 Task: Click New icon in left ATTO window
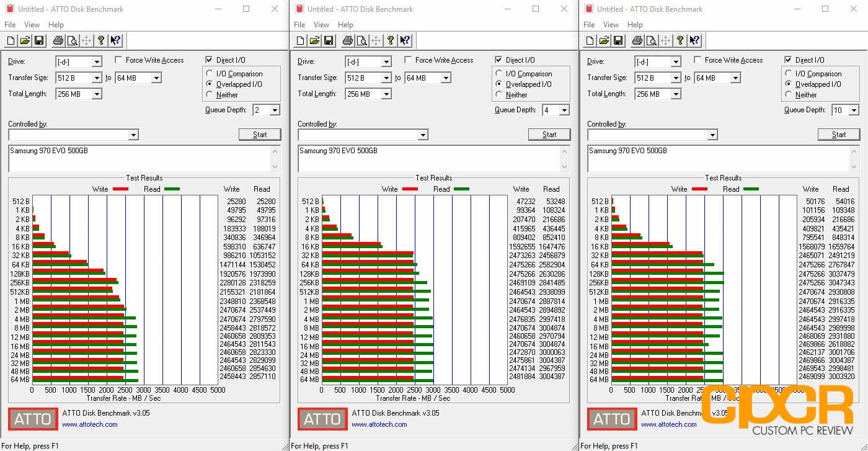pyautogui.click(x=11, y=41)
